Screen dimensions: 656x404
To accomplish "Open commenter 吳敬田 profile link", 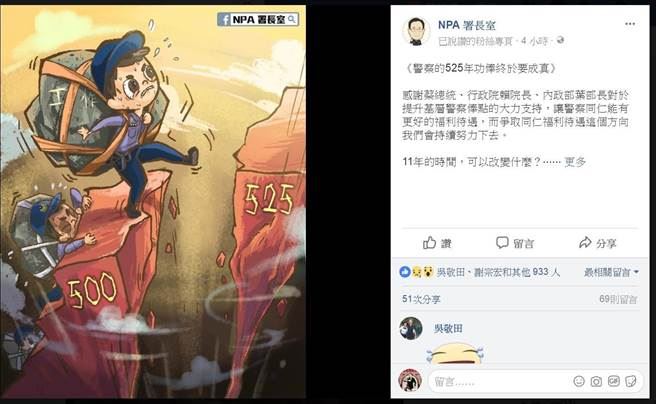I will coord(448,329).
